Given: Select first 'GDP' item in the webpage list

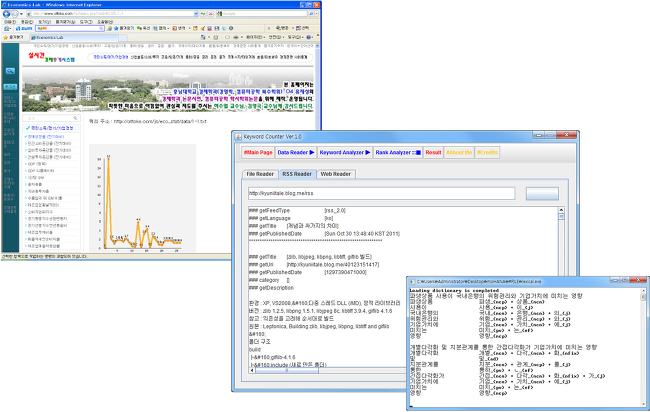Looking at the screenshot, I should [x=36, y=164].
